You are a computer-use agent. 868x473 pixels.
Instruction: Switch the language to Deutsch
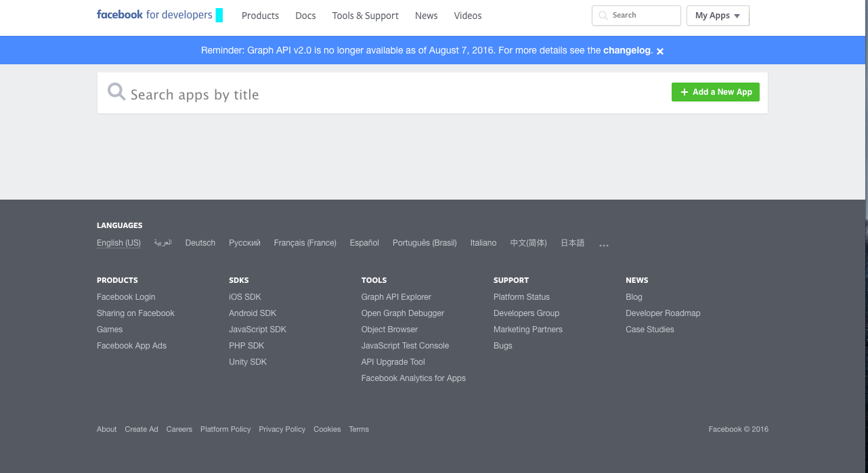pos(200,242)
